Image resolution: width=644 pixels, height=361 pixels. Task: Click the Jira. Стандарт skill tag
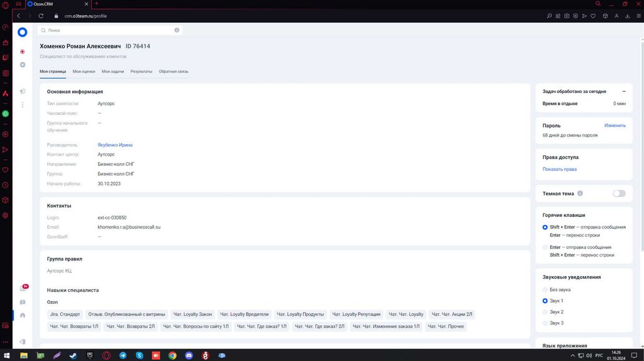[x=65, y=314]
